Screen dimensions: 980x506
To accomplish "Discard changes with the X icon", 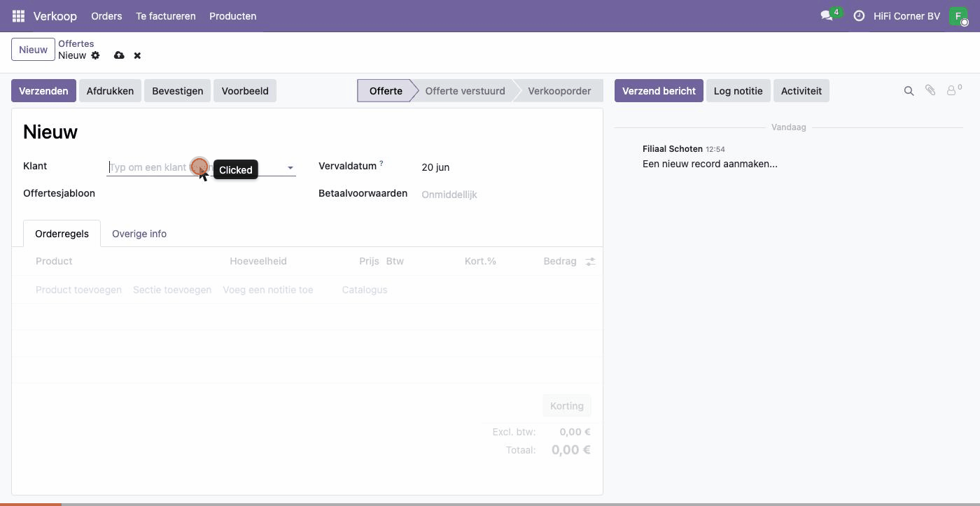I will pyautogui.click(x=137, y=55).
